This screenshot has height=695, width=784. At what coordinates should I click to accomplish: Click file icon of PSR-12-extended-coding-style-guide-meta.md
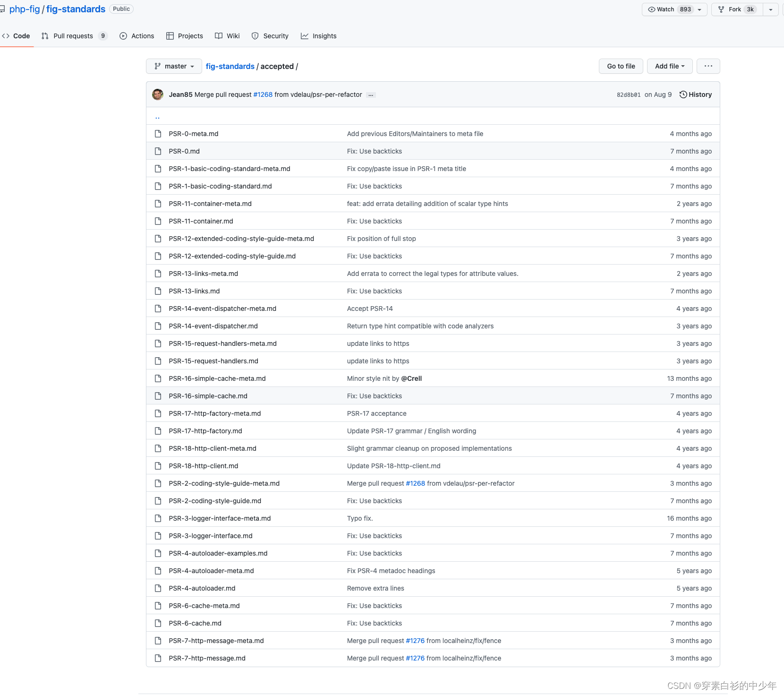click(x=158, y=239)
